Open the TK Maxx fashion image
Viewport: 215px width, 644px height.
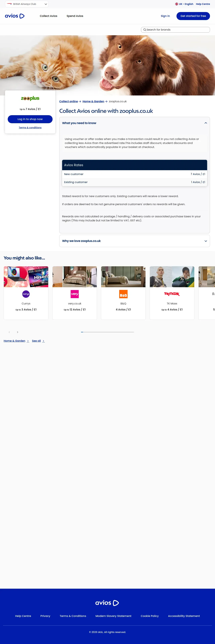pyautogui.click(x=172, y=277)
